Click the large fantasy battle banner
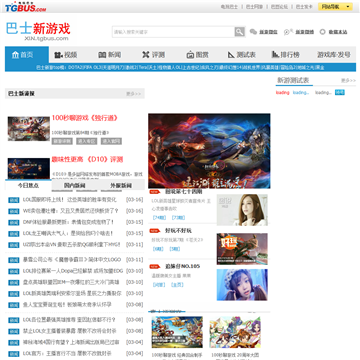 (x=209, y=151)
